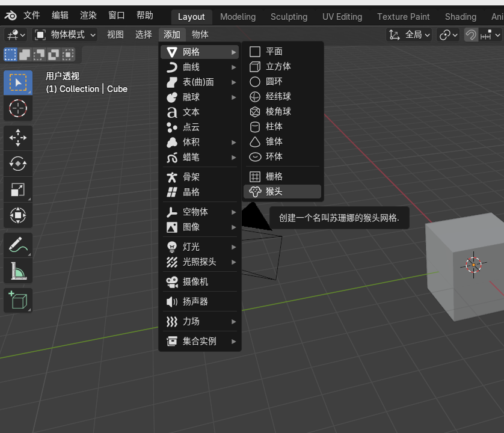This screenshot has height=433, width=504.
Task: Expand the 曲线 curve submenu
Action: coord(200,67)
